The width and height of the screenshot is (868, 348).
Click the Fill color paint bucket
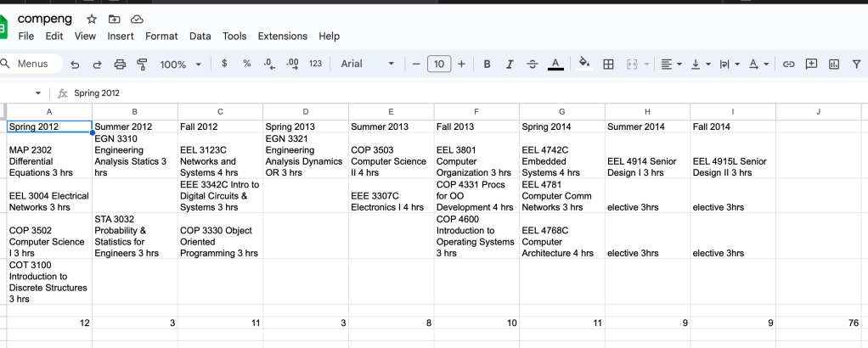coord(583,65)
